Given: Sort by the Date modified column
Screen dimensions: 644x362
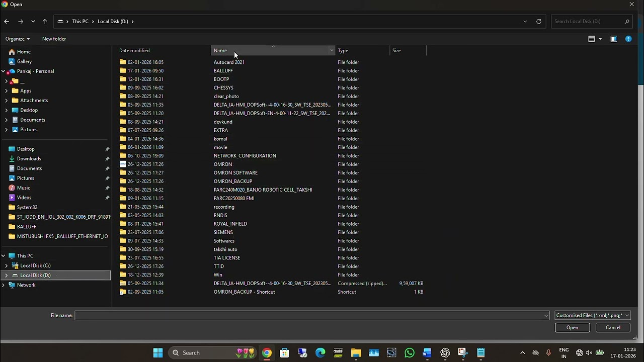Looking at the screenshot, I should tap(134, 50).
